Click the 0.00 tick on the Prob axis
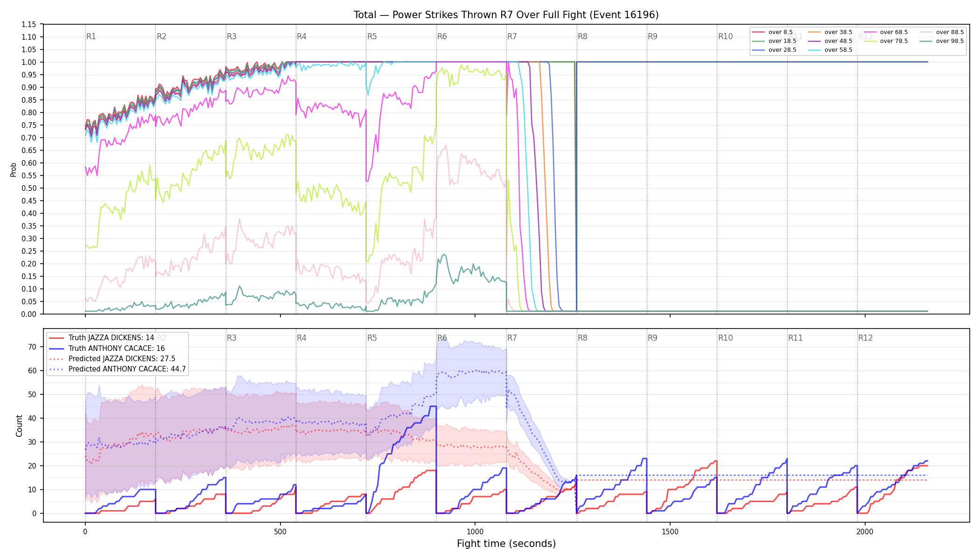980x560 pixels. coord(29,314)
